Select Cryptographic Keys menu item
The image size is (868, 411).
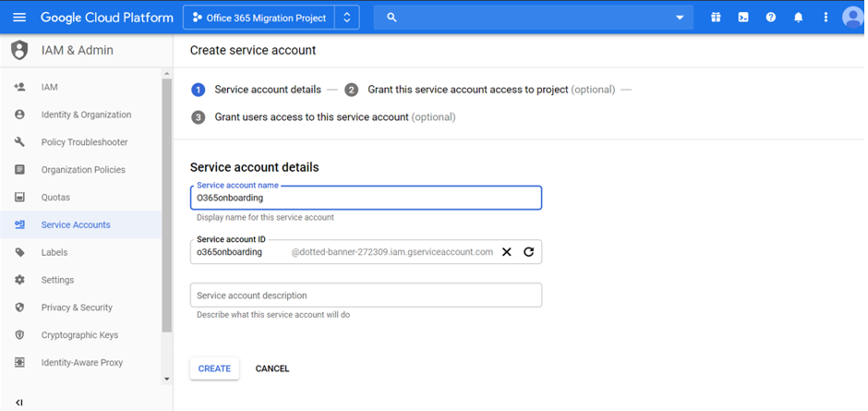click(x=79, y=335)
